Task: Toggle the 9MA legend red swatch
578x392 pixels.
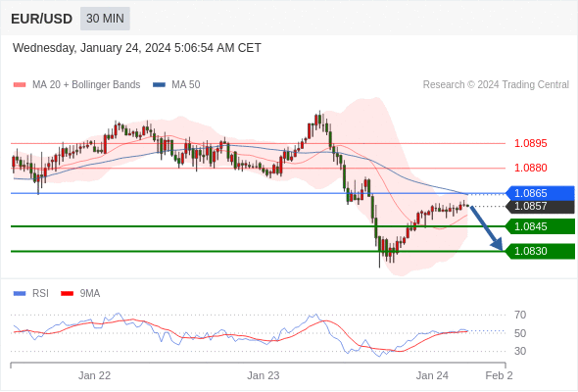Action: coord(67,294)
